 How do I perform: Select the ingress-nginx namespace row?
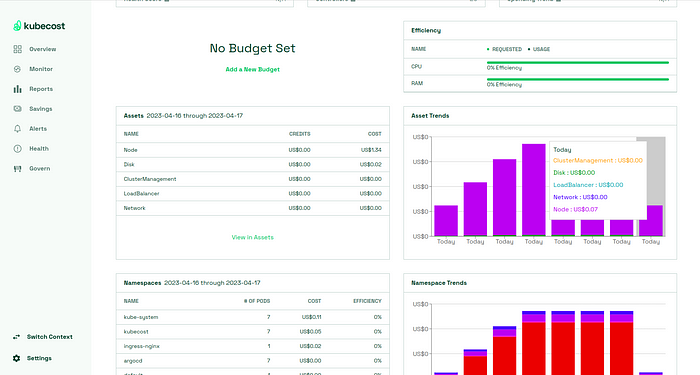(253, 346)
